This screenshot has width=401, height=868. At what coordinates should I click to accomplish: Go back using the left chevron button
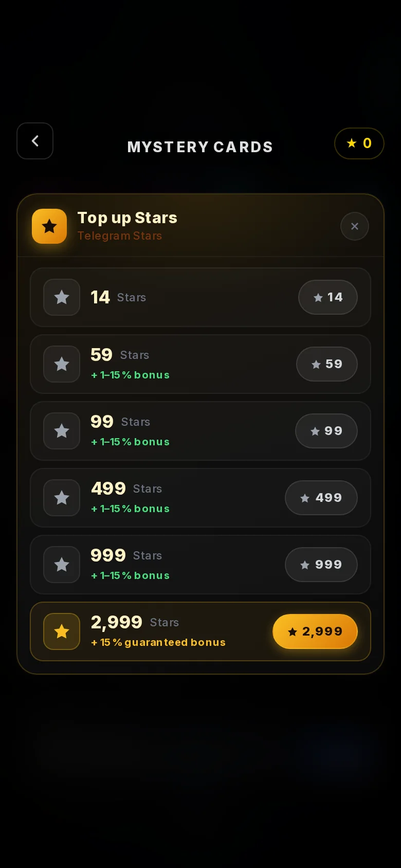click(x=35, y=141)
